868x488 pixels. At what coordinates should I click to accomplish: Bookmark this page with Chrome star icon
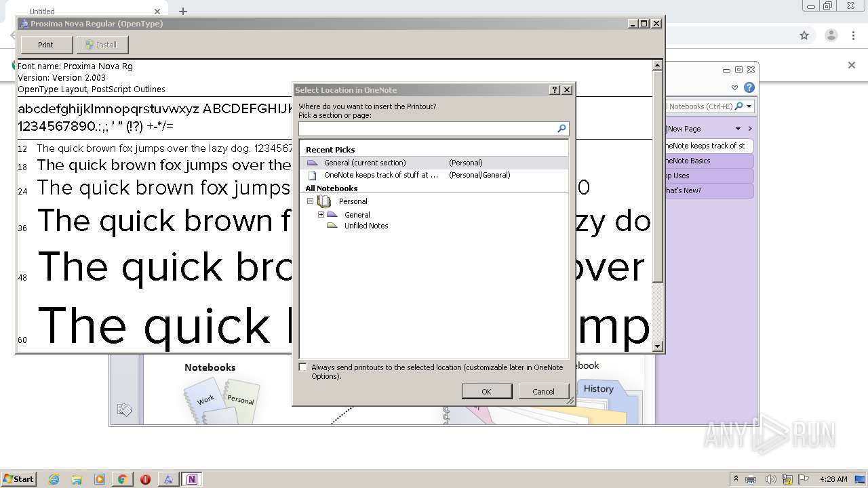click(804, 35)
